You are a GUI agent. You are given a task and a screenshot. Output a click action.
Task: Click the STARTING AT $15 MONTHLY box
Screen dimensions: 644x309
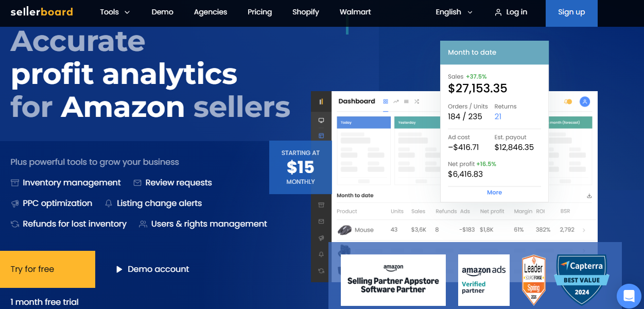click(x=301, y=167)
